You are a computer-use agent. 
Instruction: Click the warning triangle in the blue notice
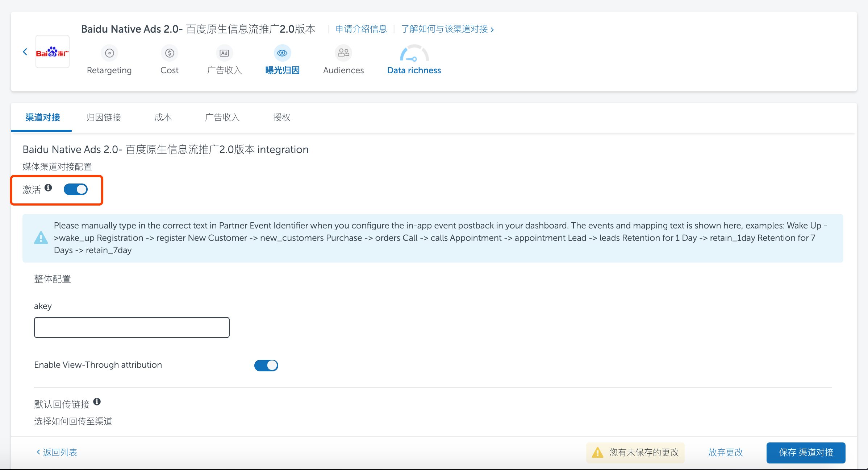pyautogui.click(x=41, y=238)
